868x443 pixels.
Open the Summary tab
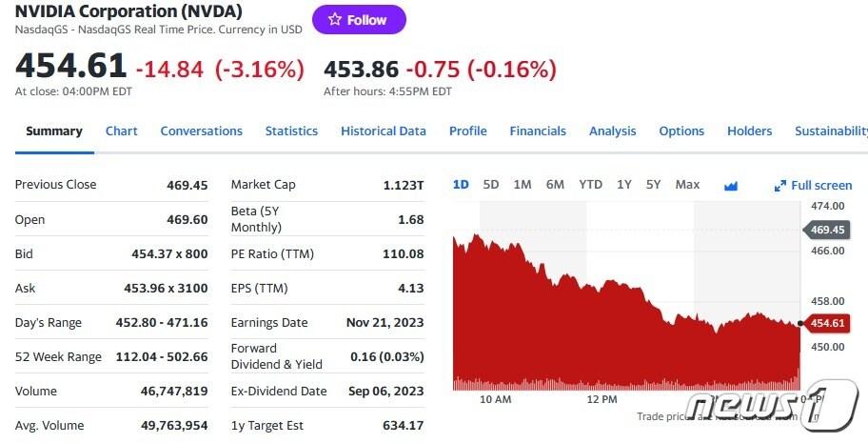coord(54,131)
